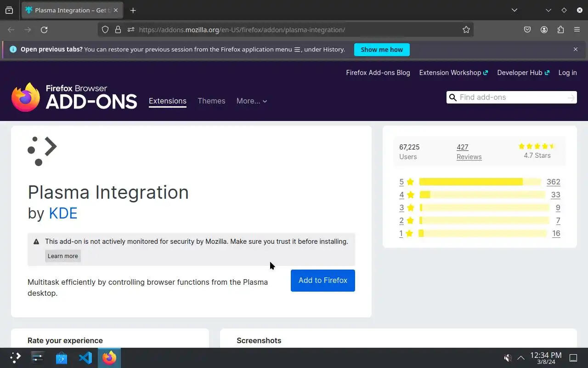Click the 4 star rating bar
The width and height of the screenshot is (588, 368).
tap(482, 195)
